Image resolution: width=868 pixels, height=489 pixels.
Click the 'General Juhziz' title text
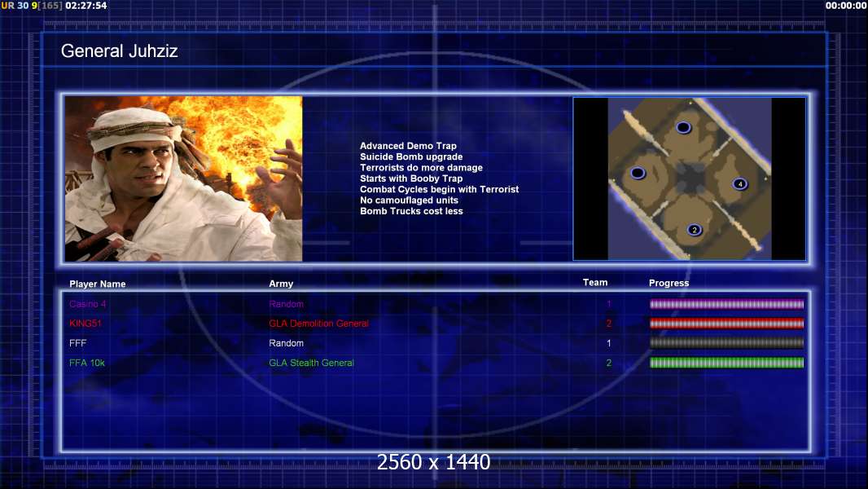[119, 51]
